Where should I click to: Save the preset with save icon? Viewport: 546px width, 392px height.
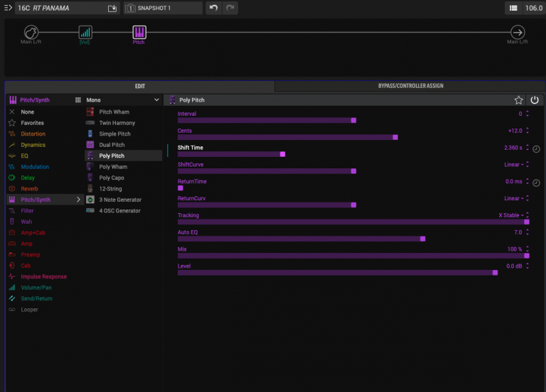point(112,8)
